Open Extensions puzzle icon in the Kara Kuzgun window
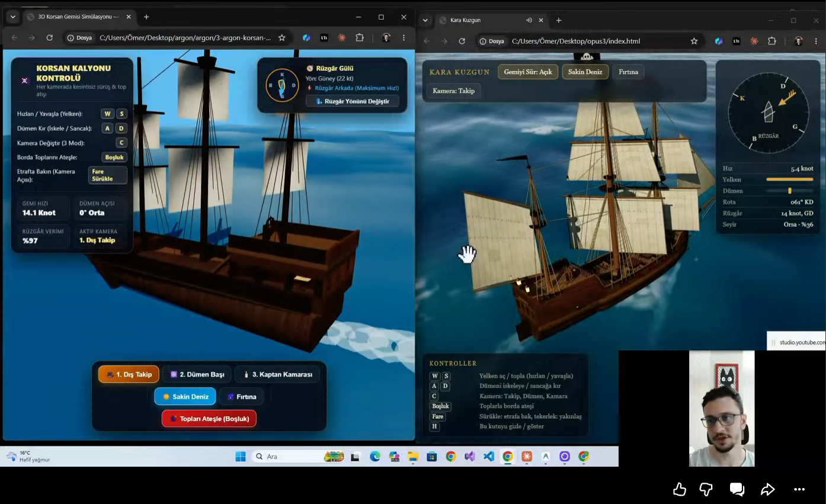Screen dimensions: 826x504 point(771,41)
